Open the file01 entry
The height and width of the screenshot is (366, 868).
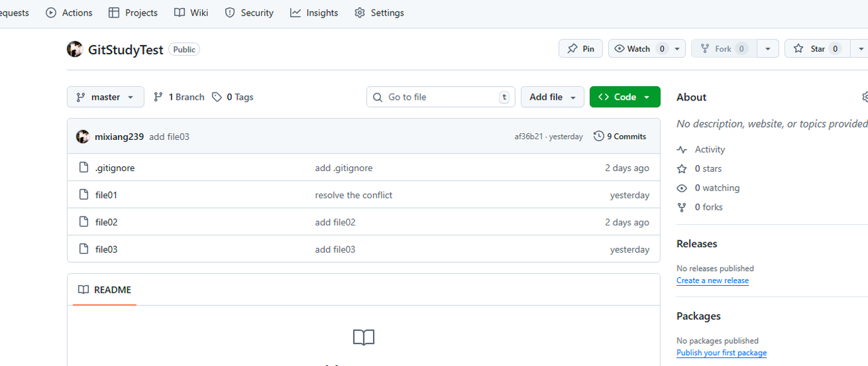pyautogui.click(x=106, y=195)
